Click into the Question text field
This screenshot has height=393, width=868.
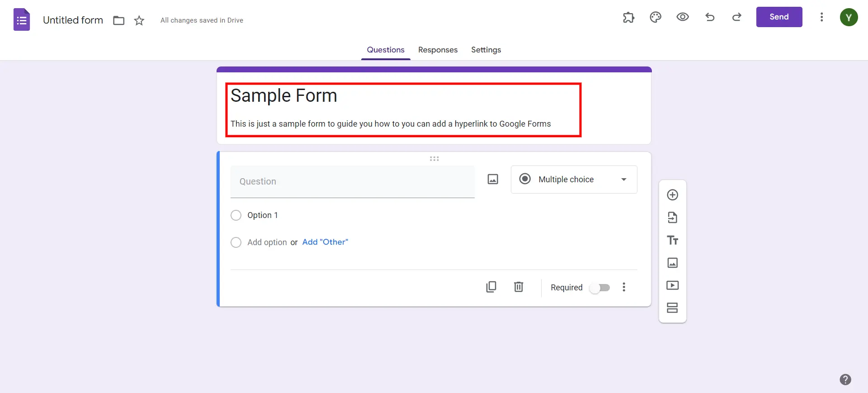click(x=352, y=181)
